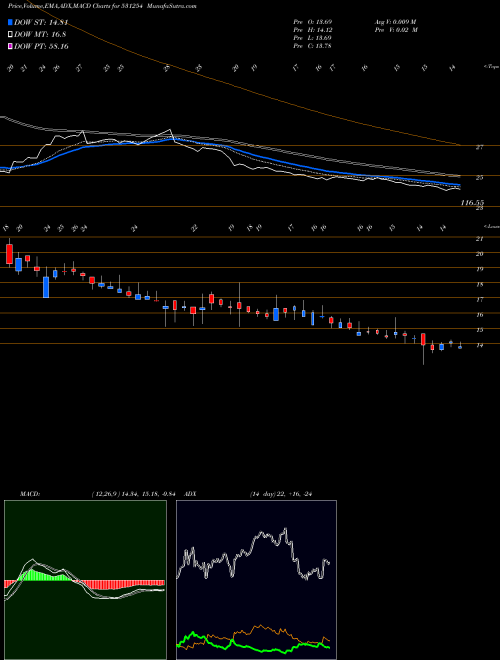Screen dimensions: 500x660
Task: Click the MACD (12,26,9) parameters text
Action: [x=136, y=494]
